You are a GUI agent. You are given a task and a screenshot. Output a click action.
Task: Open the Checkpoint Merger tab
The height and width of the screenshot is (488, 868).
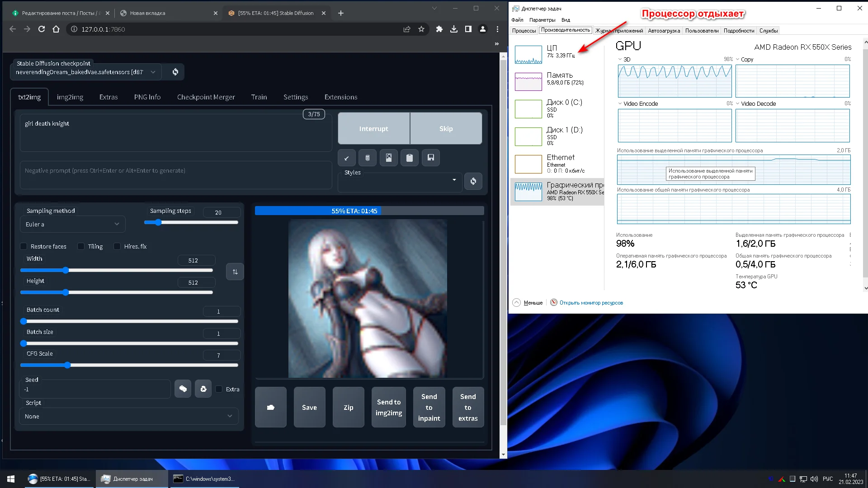(206, 97)
